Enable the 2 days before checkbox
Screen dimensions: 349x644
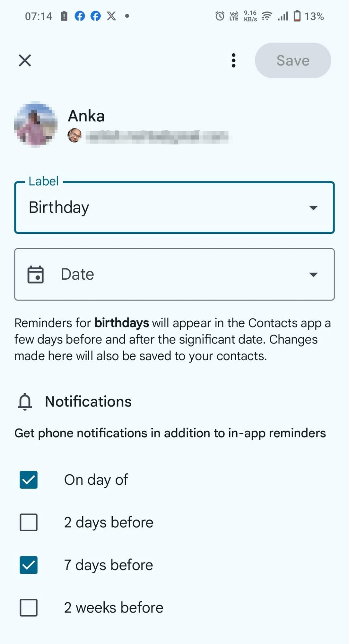tap(29, 522)
